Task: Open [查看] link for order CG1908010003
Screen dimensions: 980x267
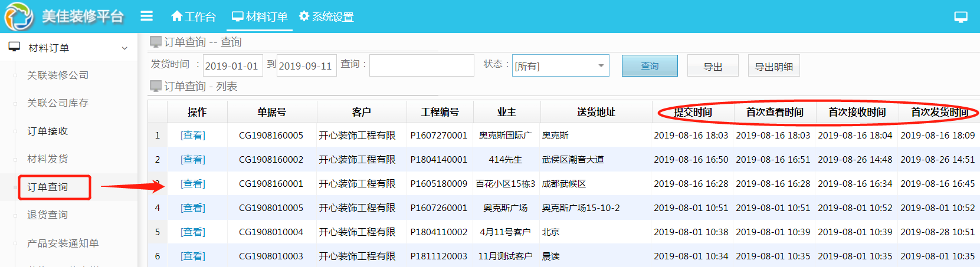Action: (x=193, y=256)
